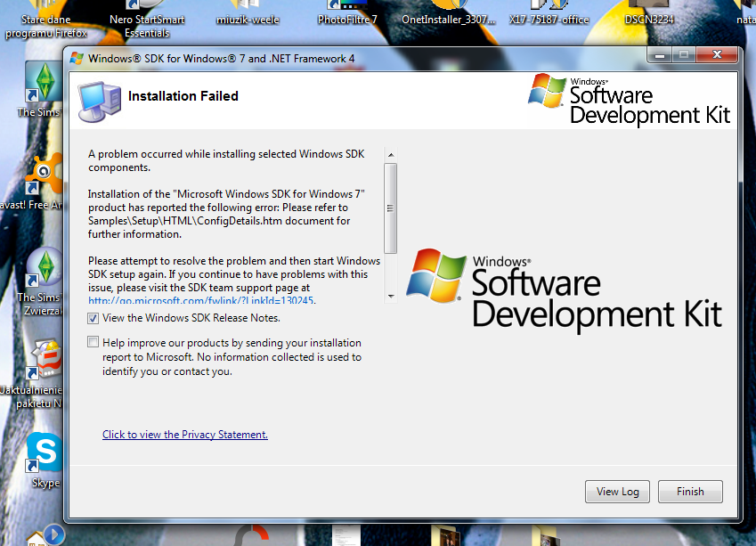The image size is (756, 546).
Task: Minimize the Windows SDK setup window
Action: (x=660, y=55)
